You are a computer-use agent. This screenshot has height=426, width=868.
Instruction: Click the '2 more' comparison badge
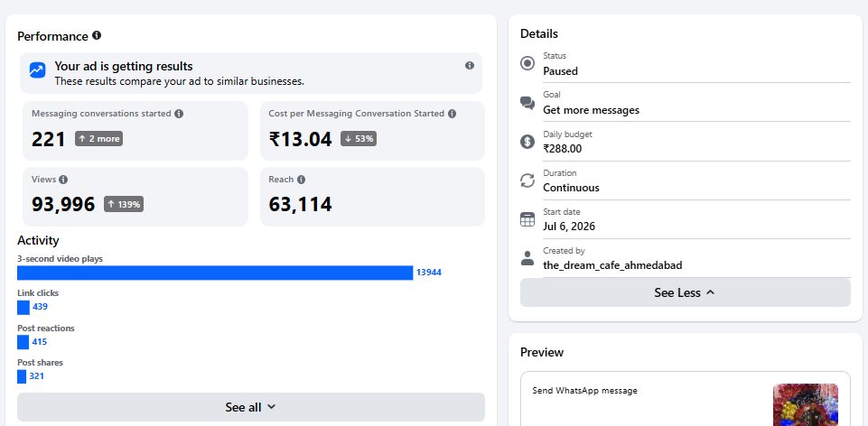click(99, 139)
